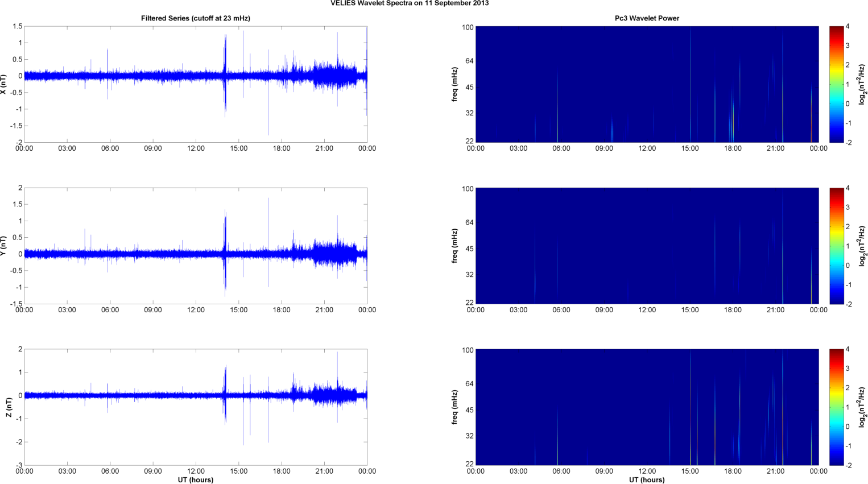Screen dimensions: 868x484
Task: Click the 64 frequency tick on top spectrogram
Action: pos(469,61)
